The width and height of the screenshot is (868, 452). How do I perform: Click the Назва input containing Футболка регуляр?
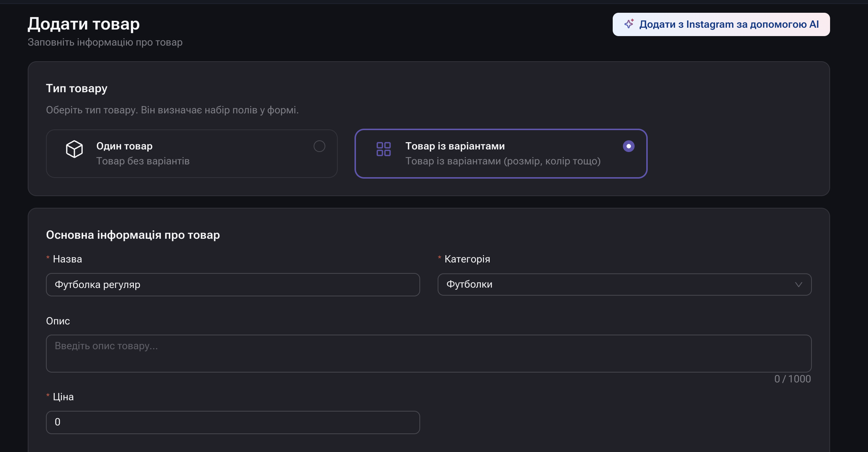(x=233, y=285)
